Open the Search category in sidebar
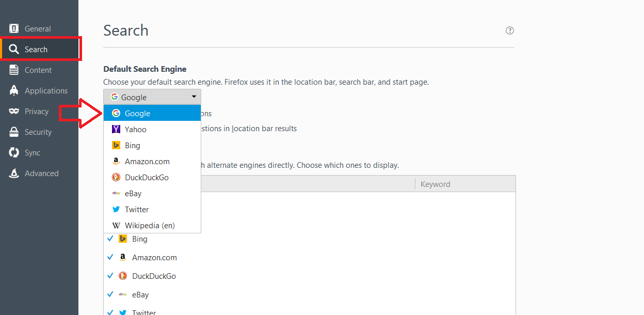Image resolution: width=644 pixels, height=315 pixels. [36, 50]
